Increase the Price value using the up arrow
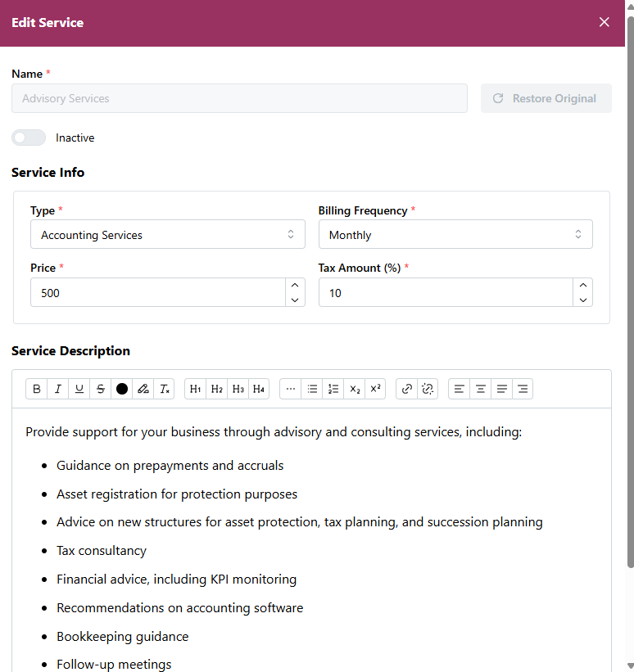The image size is (634, 672). click(295, 285)
